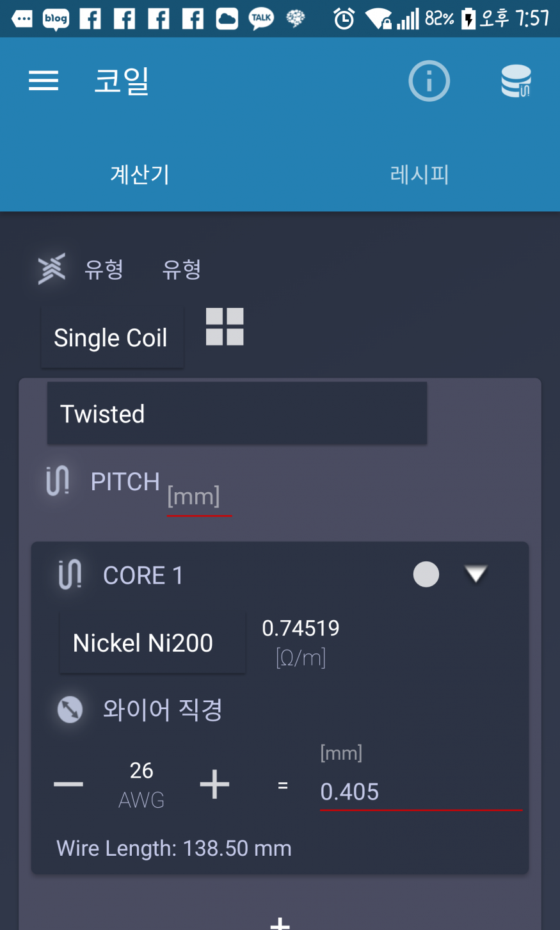Tap the coil icon beside CORE 1

tap(70, 574)
